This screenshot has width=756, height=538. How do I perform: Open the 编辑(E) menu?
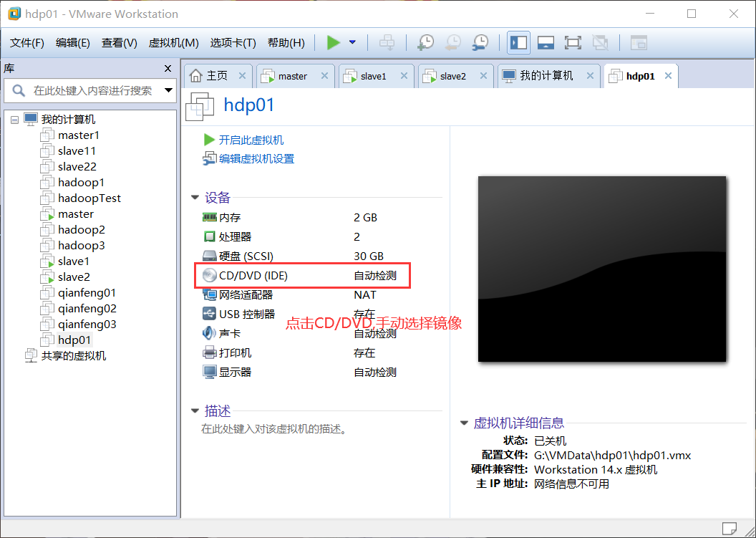[73, 43]
